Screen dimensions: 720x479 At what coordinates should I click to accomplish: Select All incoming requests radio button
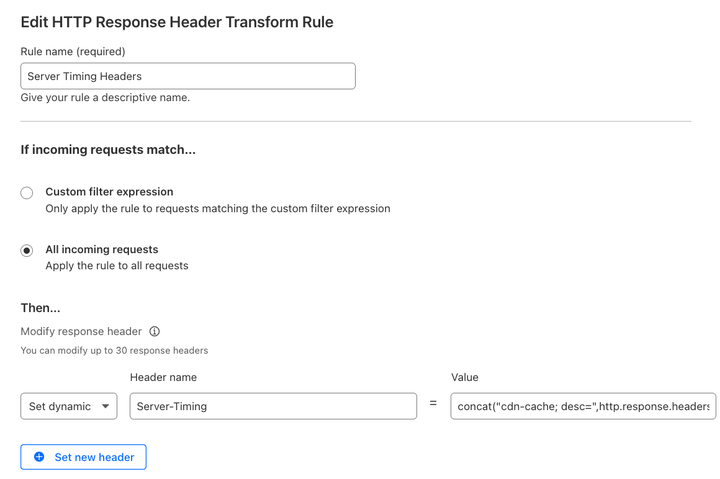[27, 251]
